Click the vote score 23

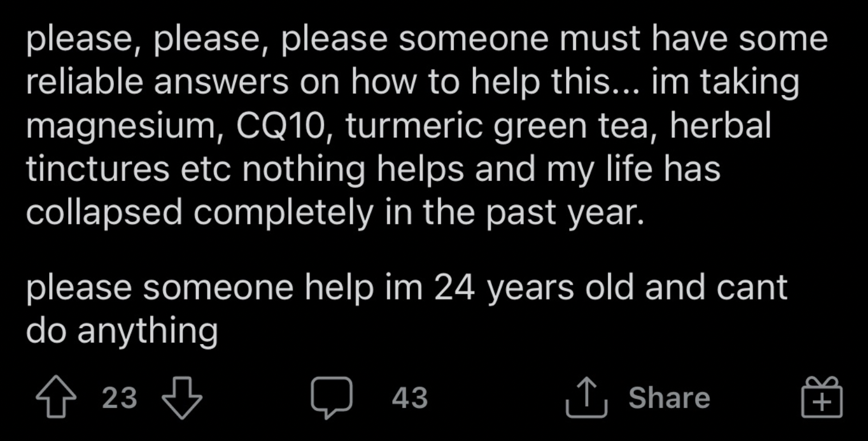[x=120, y=397]
